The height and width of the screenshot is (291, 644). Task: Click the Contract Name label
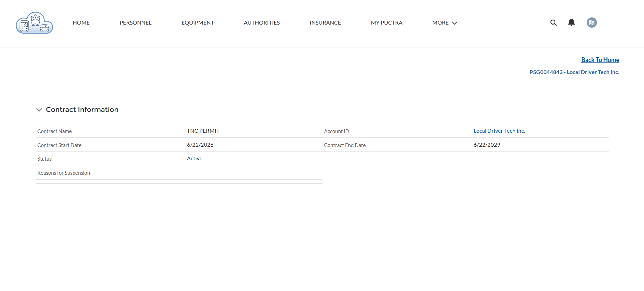click(55, 131)
